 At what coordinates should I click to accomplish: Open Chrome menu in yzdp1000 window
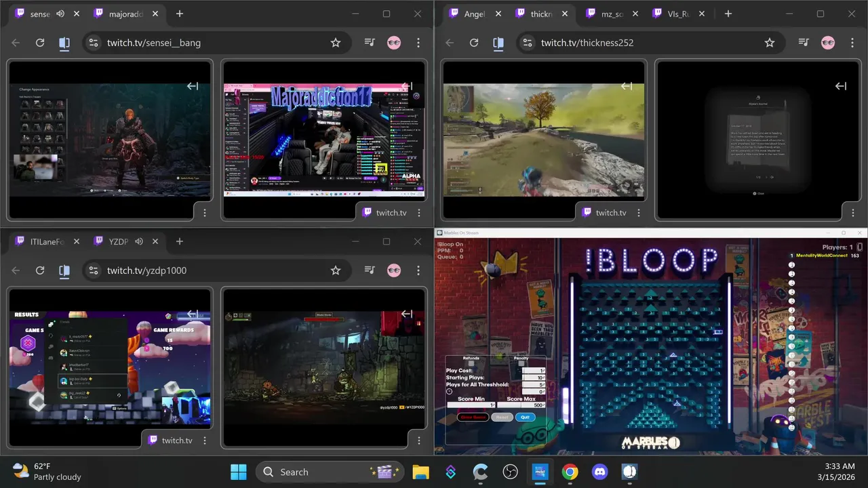pyautogui.click(x=418, y=270)
